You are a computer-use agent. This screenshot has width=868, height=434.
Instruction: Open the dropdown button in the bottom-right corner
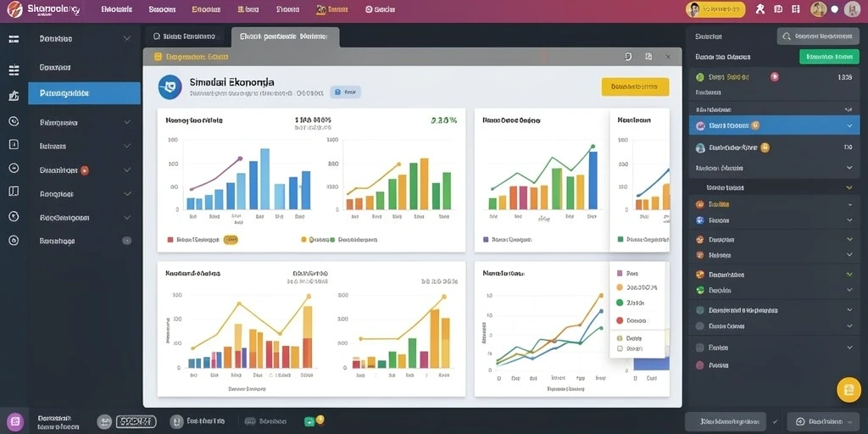click(823, 422)
